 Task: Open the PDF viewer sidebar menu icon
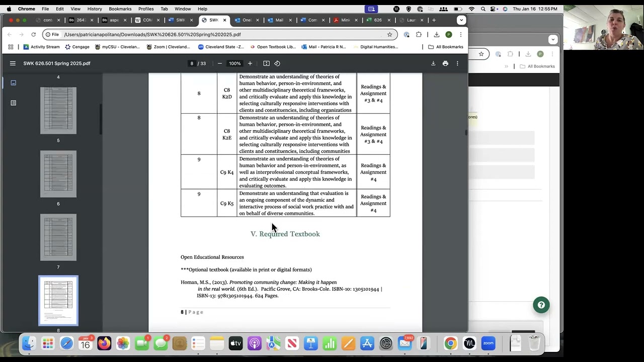click(13, 63)
